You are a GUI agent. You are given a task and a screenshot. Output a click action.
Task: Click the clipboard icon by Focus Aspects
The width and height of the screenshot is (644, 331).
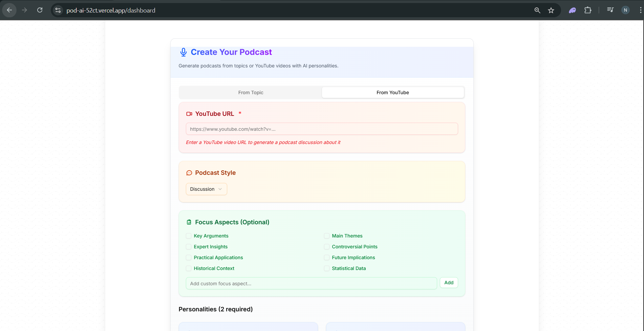click(x=189, y=222)
